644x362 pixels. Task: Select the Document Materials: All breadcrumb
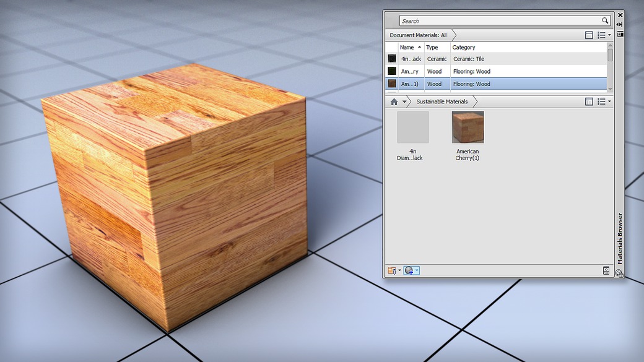pyautogui.click(x=418, y=35)
